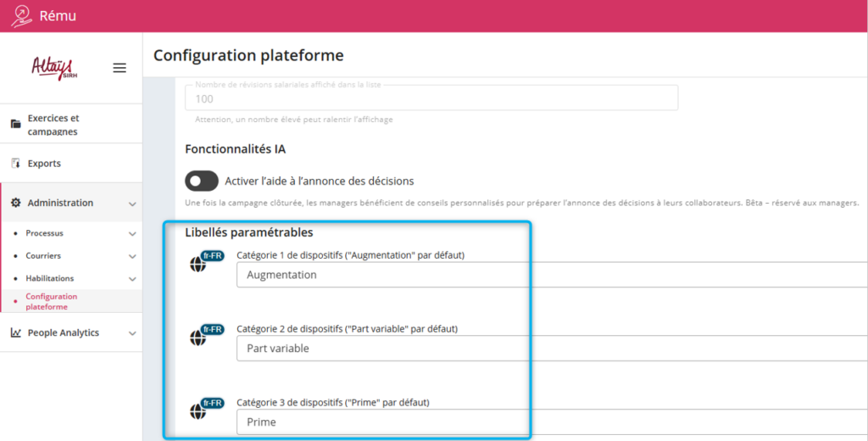Viewport: 868px width, 441px height.
Task: Click the Altaïs SIRH logo
Action: (53, 67)
